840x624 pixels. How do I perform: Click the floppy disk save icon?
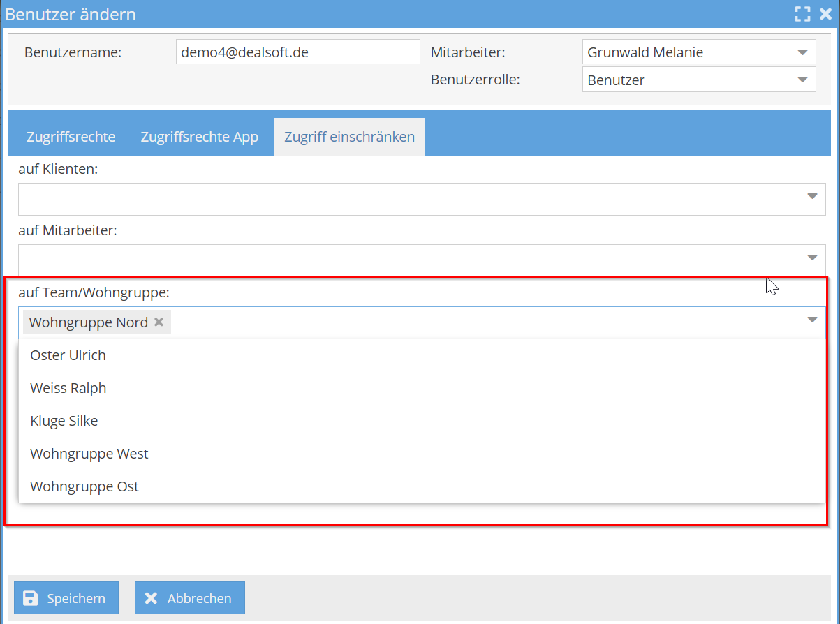[31, 598]
